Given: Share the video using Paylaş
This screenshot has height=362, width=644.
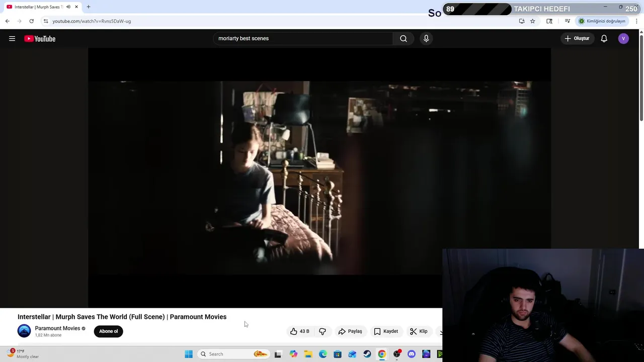Looking at the screenshot, I should pos(350,331).
